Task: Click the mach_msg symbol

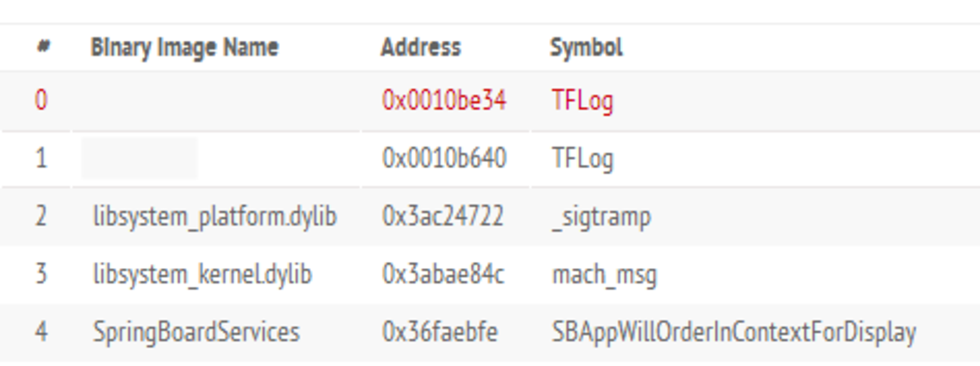Action: click(604, 275)
